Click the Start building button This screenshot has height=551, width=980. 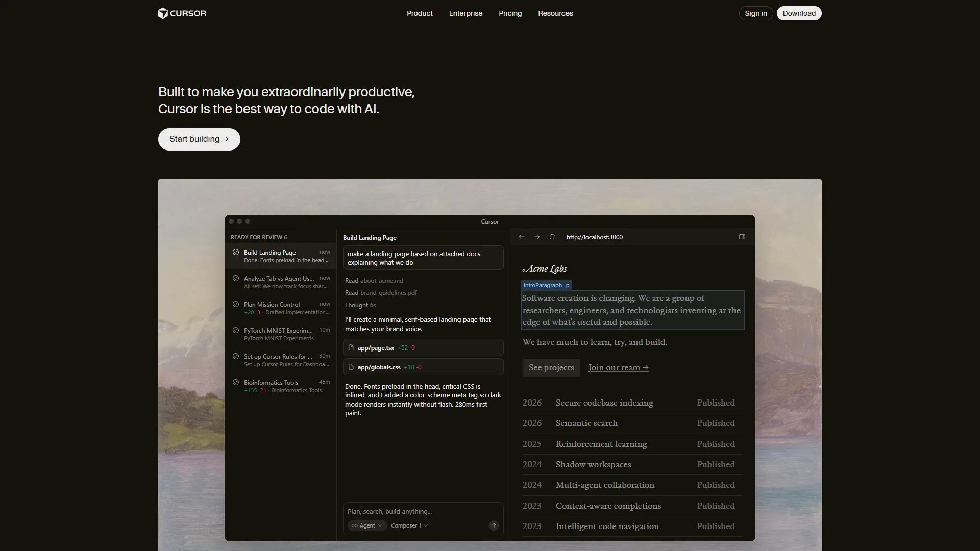point(199,139)
